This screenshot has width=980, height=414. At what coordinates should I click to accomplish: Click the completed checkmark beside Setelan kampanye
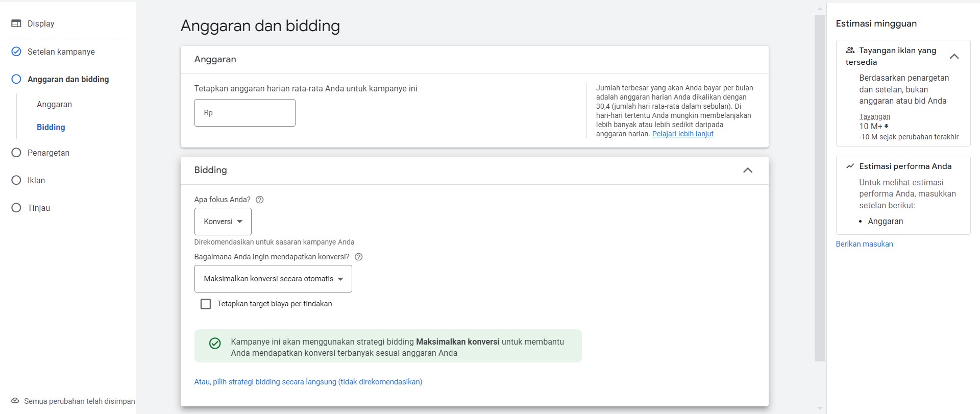click(16, 52)
